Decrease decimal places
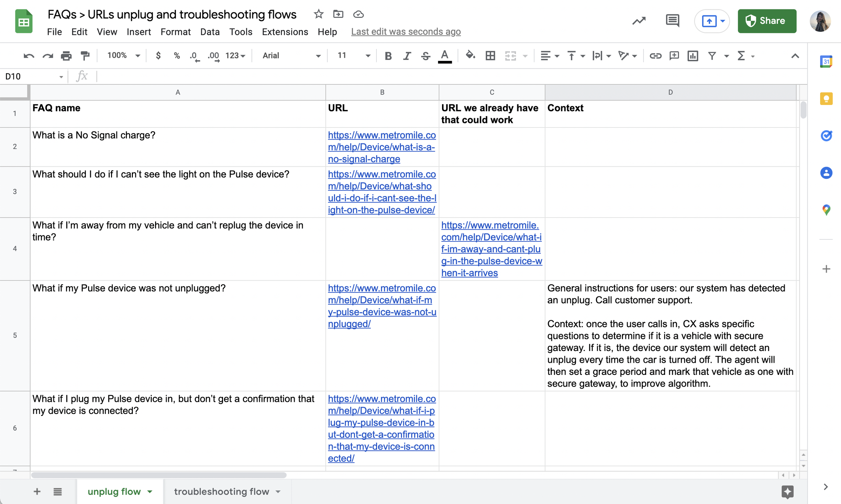 pyautogui.click(x=194, y=56)
